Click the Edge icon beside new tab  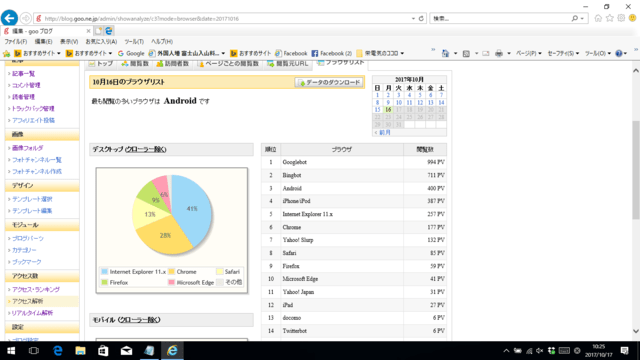point(109,31)
